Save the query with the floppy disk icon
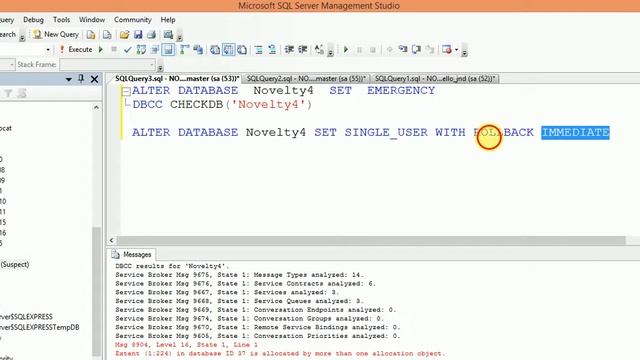The image size is (640, 360). point(138,35)
